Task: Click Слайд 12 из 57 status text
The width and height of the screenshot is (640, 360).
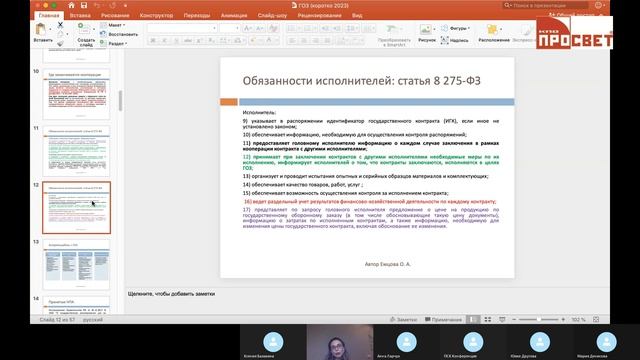Action: coord(57,320)
